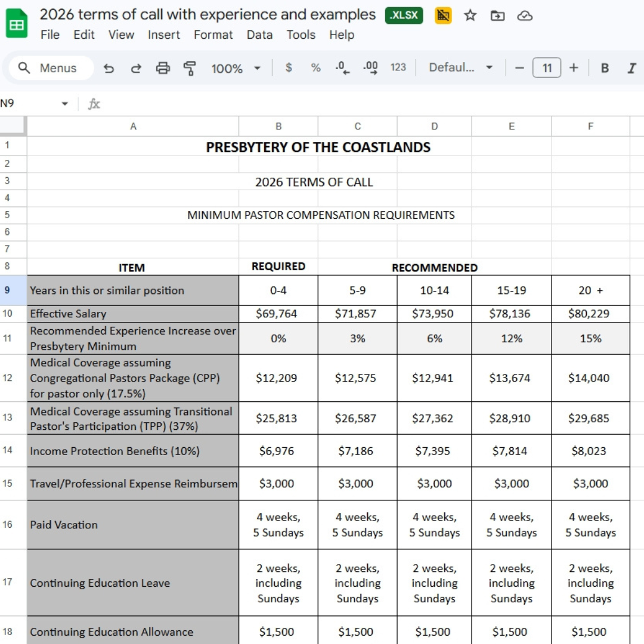Open the Data menu
Image resolution: width=644 pixels, height=644 pixels.
point(259,35)
